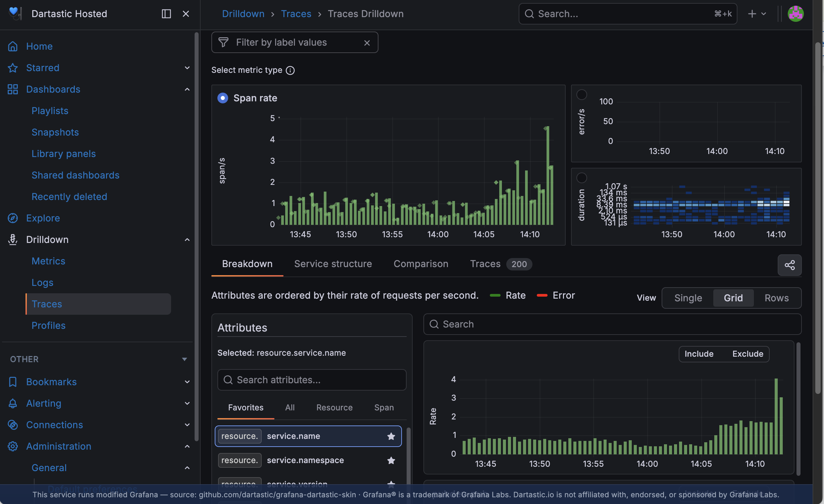824x504 pixels.
Task: Click the Bookmarks icon
Action: click(13, 382)
